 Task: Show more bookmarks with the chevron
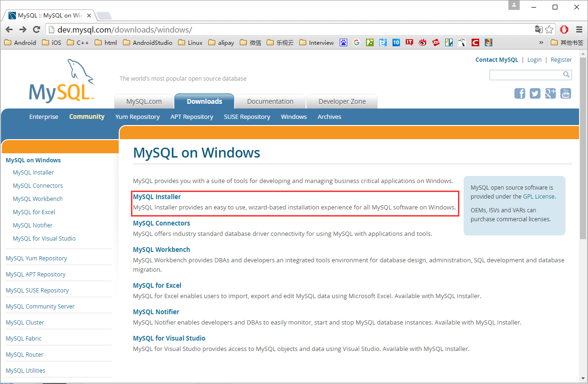[x=541, y=42]
